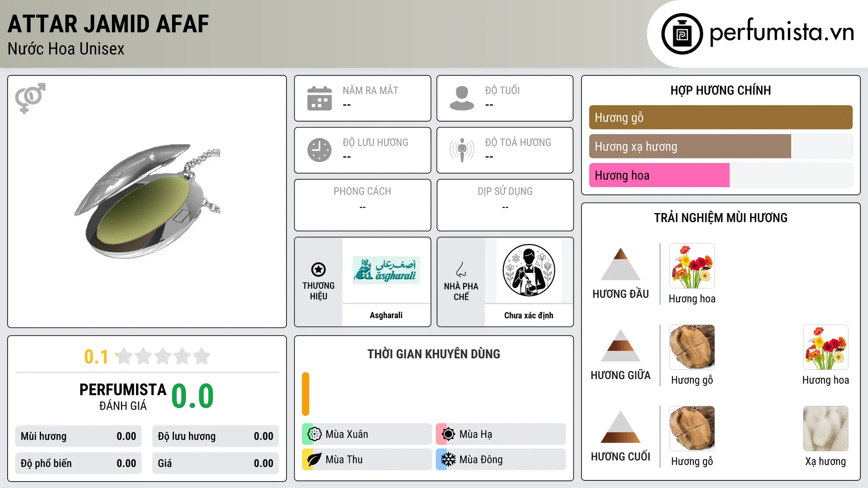Click the Hợp hương chính heading
Image resolution: width=868 pixels, height=488 pixels.
tap(721, 90)
